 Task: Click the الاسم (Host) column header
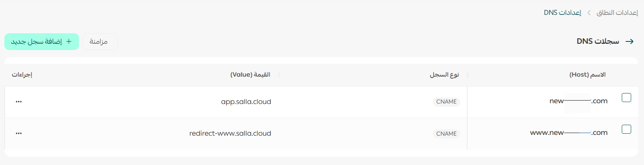(x=587, y=75)
